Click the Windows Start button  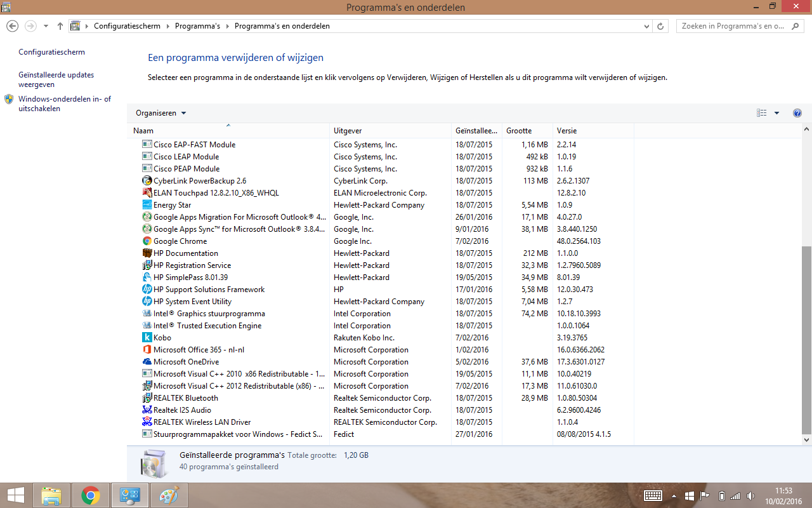point(15,495)
